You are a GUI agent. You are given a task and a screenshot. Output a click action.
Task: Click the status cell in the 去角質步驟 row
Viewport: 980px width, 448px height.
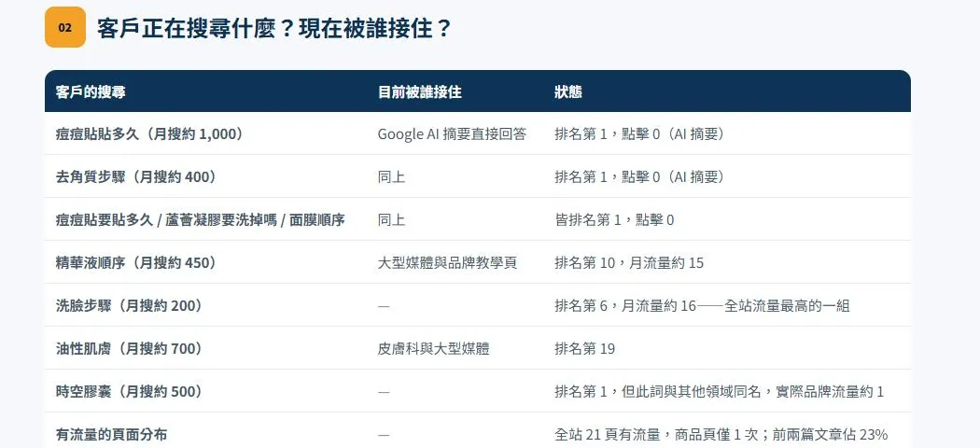[639, 176]
